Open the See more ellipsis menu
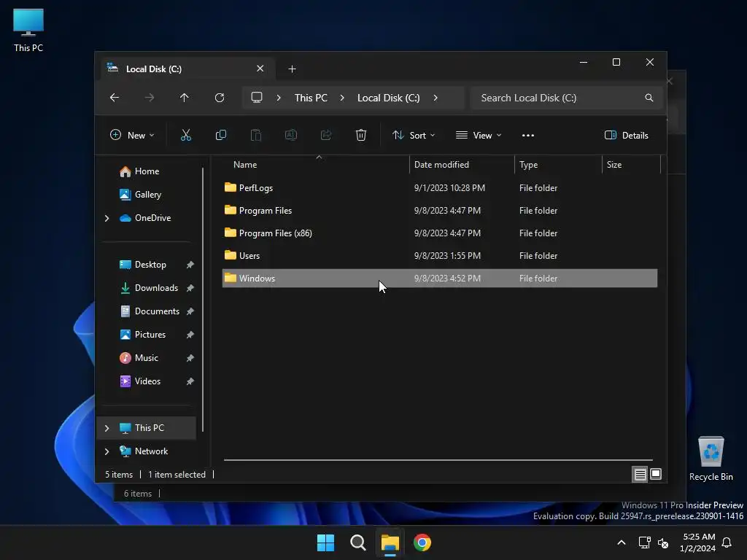This screenshot has height=560, width=747. pos(528,135)
